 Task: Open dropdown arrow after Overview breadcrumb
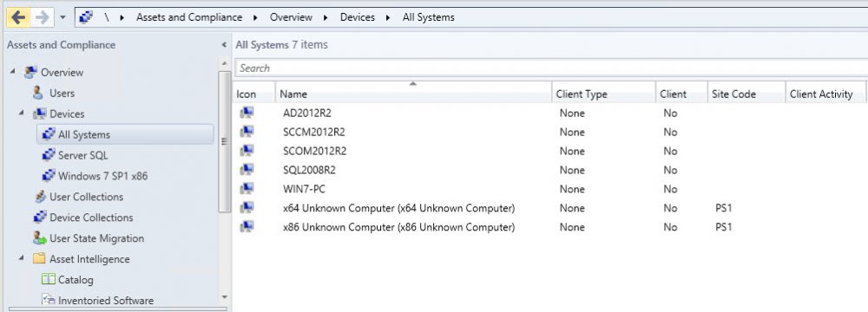click(x=326, y=17)
